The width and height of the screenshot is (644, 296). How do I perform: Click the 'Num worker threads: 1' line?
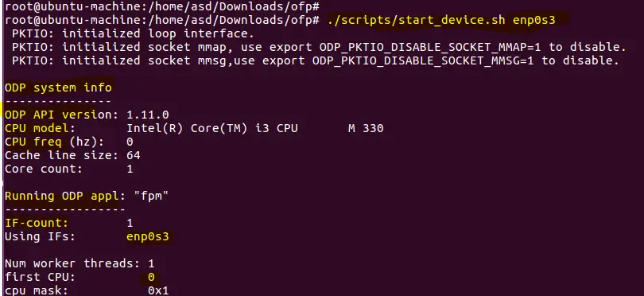click(80, 263)
